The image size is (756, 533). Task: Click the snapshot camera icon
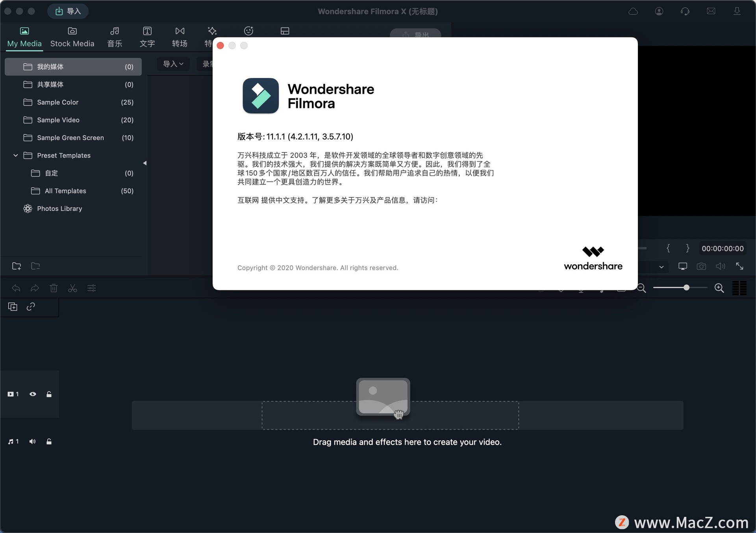coord(701,266)
